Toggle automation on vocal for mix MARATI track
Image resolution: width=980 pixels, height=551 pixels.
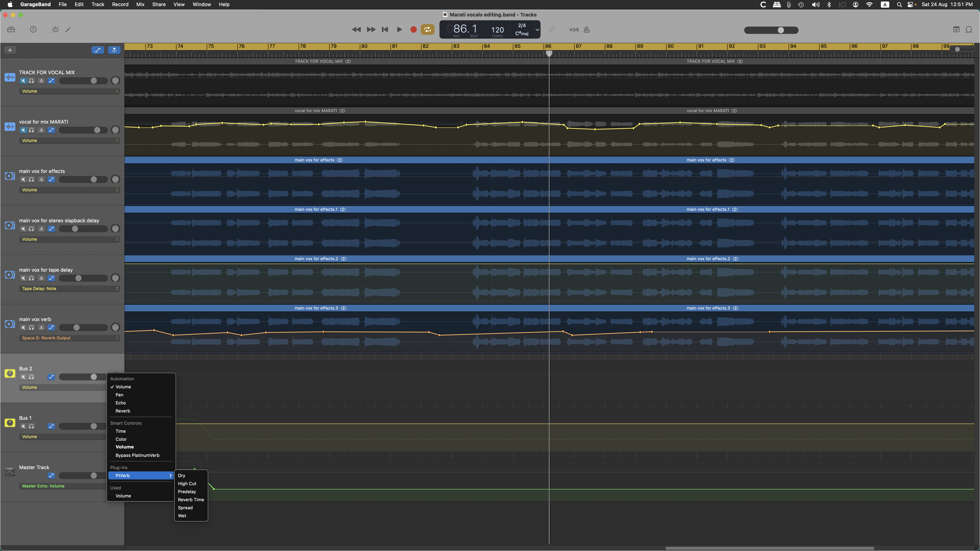51,130
